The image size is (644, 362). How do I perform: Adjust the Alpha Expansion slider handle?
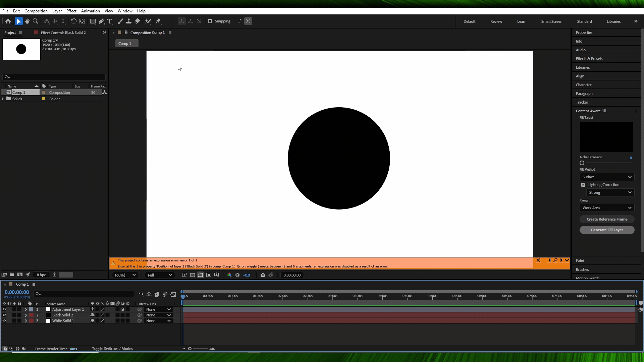point(582,163)
